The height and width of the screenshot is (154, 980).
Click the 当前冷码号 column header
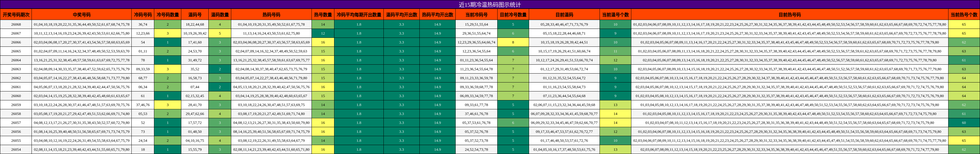pos(476,15)
